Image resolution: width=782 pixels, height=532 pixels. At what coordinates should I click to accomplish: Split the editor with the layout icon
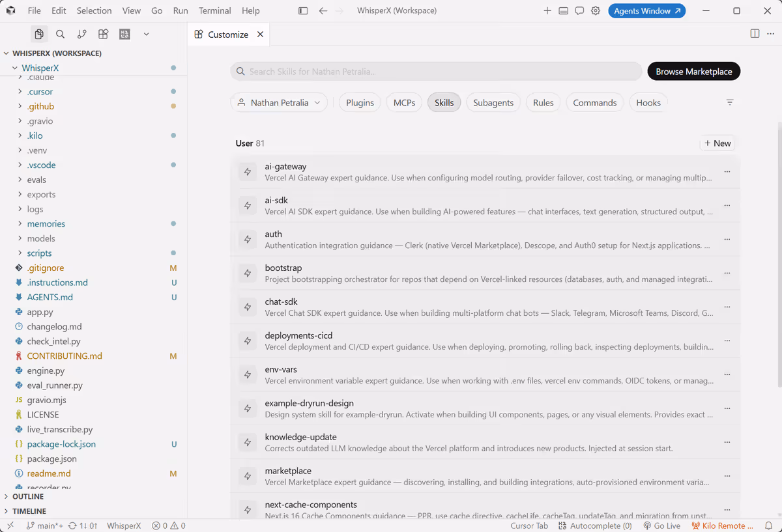755,34
